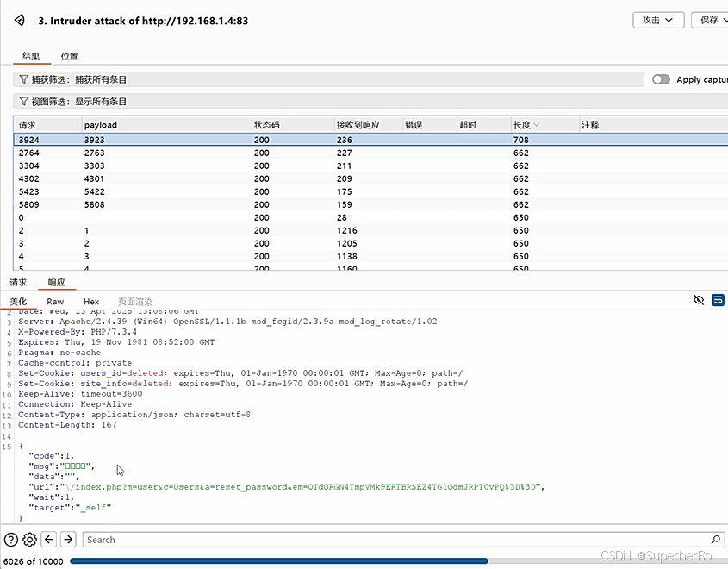Click the Burp Intruder attack icon
The width and height of the screenshot is (728, 569).
click(20, 20)
